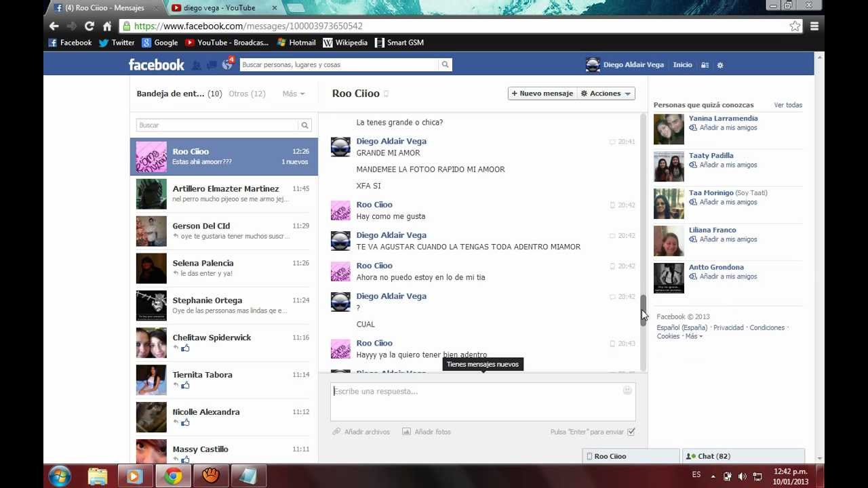Reload the page with refresh icon
Image resolution: width=868 pixels, height=488 pixels.
89,26
